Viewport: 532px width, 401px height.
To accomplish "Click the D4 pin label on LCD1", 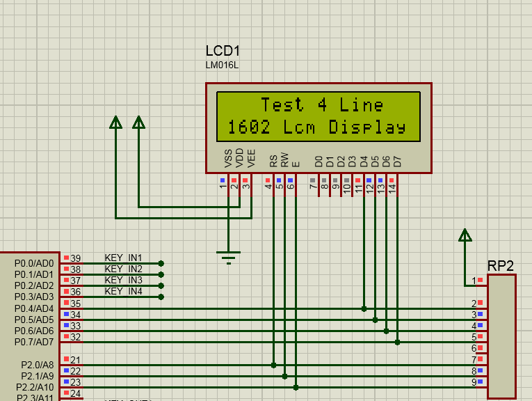I will click(x=364, y=162).
